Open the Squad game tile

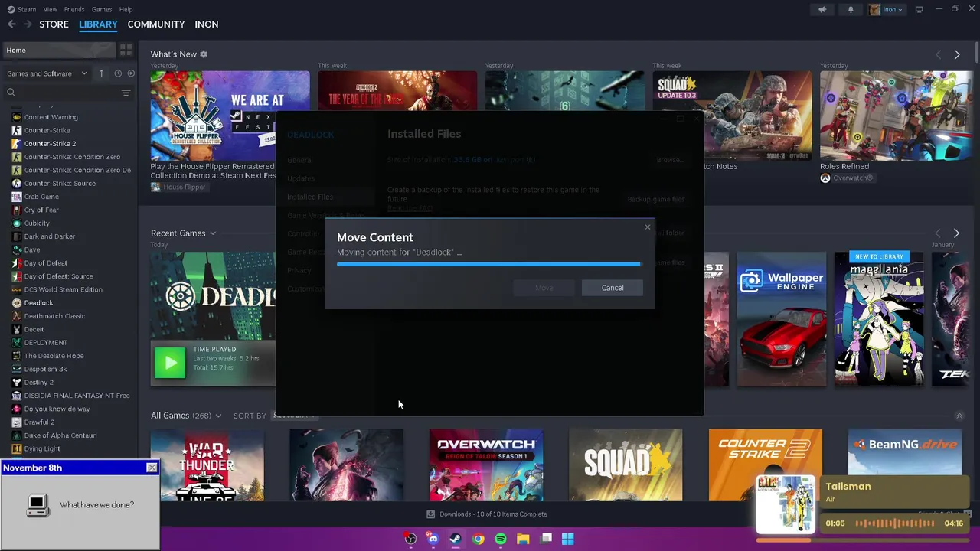(626, 465)
